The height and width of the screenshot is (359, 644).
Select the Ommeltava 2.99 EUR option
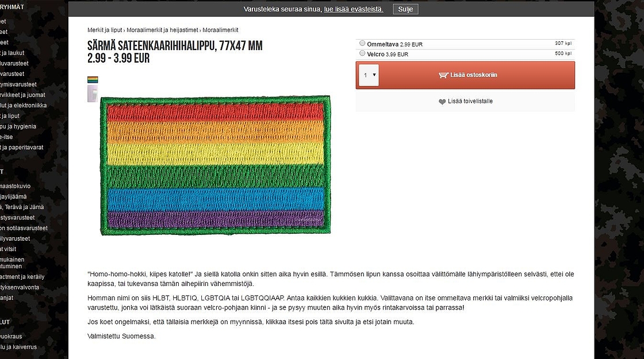pyautogui.click(x=362, y=43)
